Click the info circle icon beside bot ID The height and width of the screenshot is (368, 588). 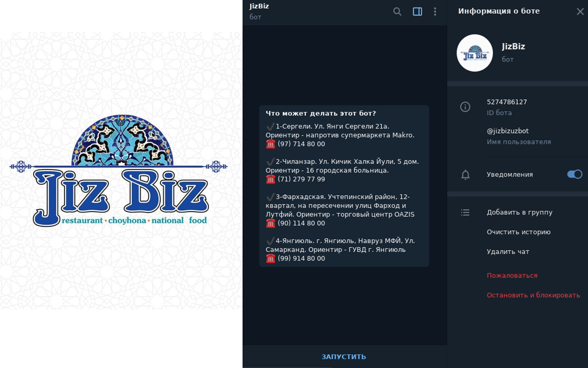click(x=465, y=107)
